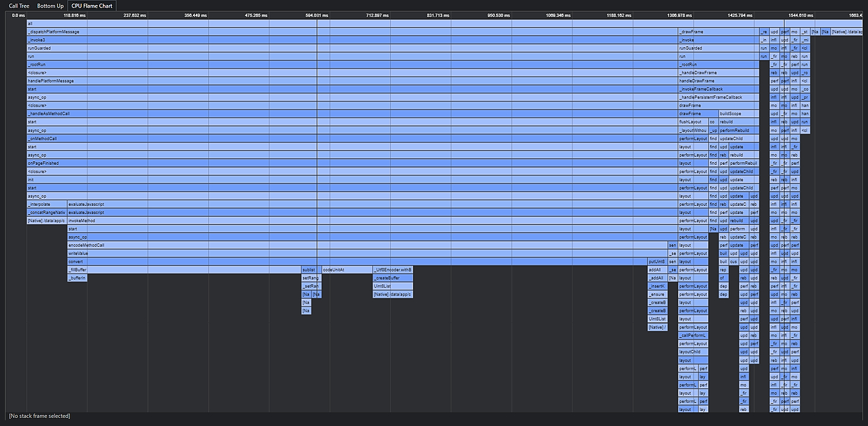Select the onPageFinished stack frame
The height and width of the screenshot is (426, 868).
coord(352,163)
